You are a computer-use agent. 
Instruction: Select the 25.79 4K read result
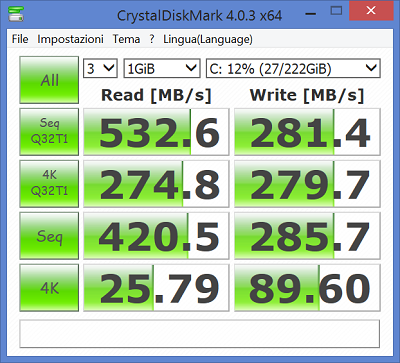156,288
